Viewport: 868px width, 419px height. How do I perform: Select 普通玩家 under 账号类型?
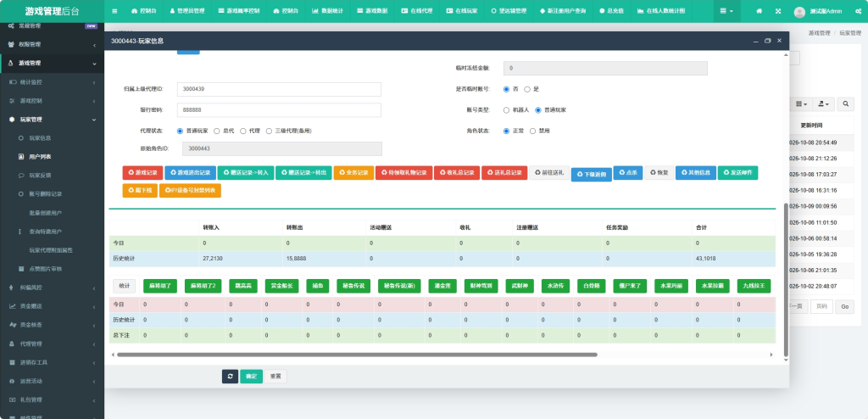[x=538, y=109]
